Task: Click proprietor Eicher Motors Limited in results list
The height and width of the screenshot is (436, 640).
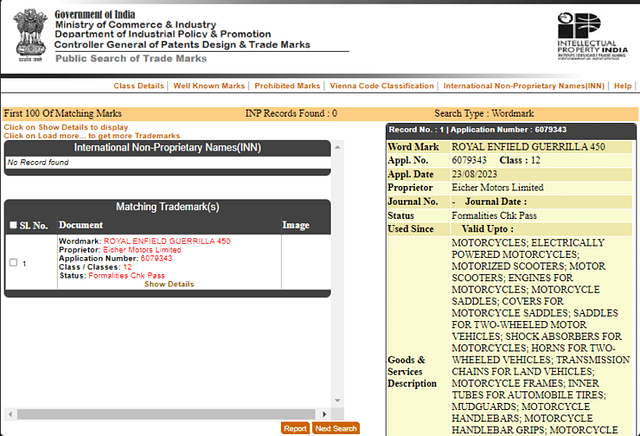Action: [142, 250]
